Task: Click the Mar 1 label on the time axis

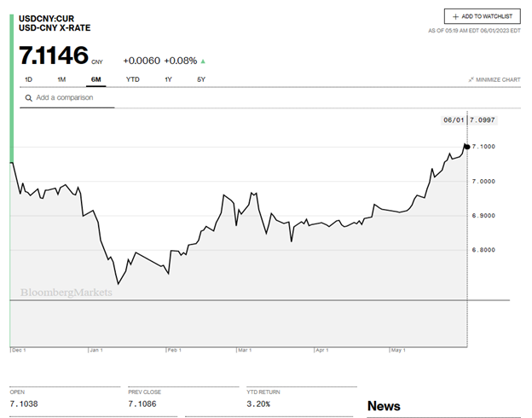Action: click(x=245, y=350)
